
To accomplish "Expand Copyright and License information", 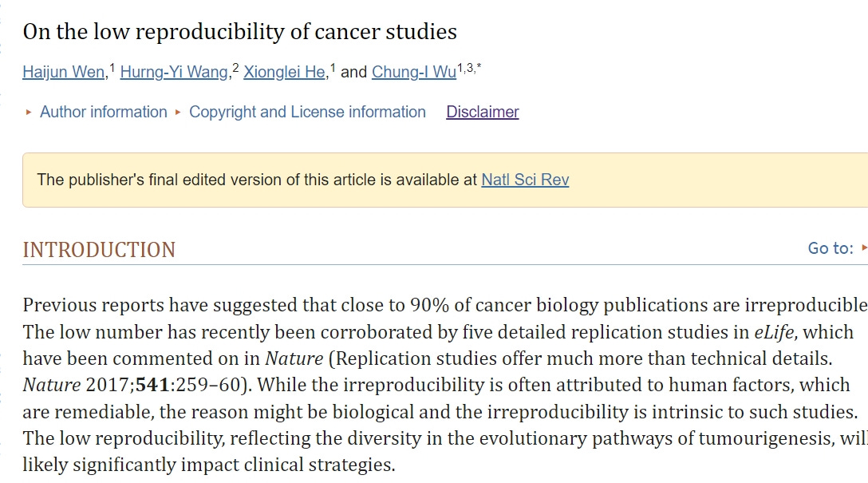I will [307, 112].
